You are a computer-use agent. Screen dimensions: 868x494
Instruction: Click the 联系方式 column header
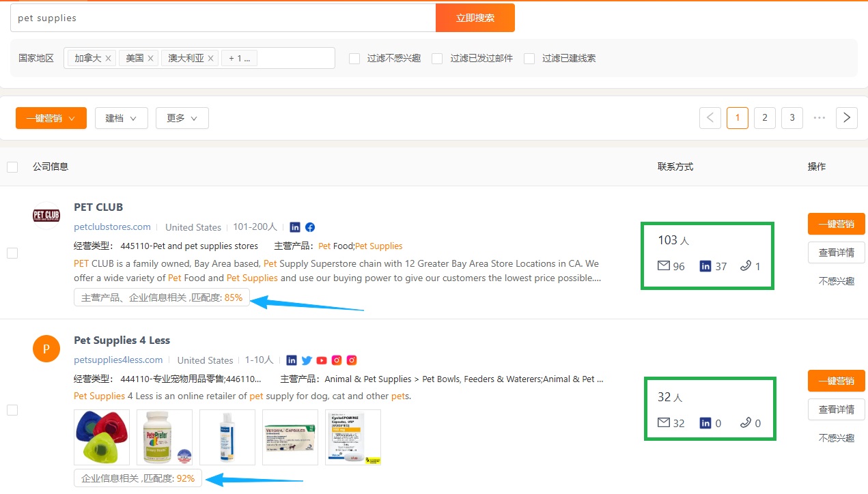point(675,167)
